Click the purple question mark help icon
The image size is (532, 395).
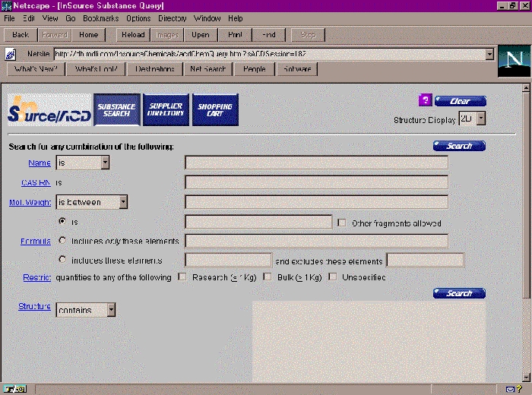click(425, 100)
